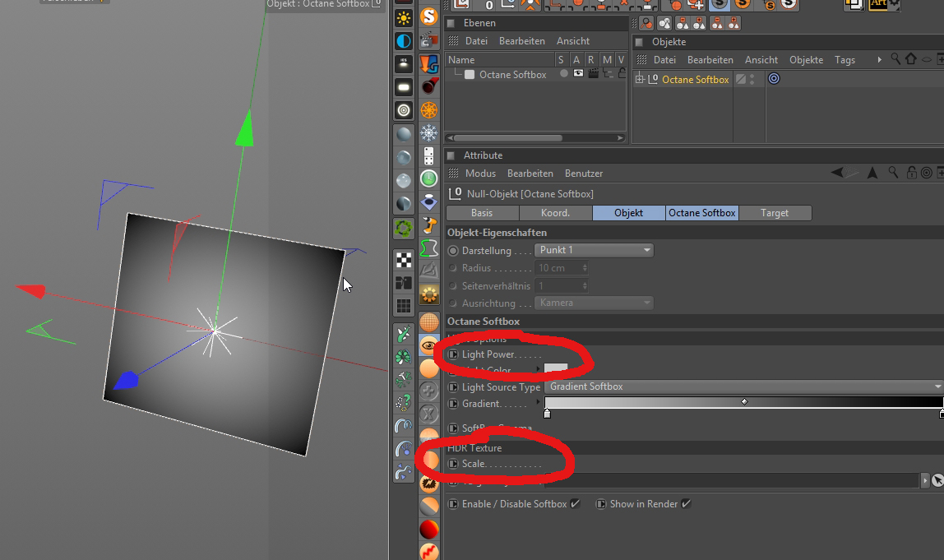
Task: Expand the Light Color triangle
Action: [539, 368]
